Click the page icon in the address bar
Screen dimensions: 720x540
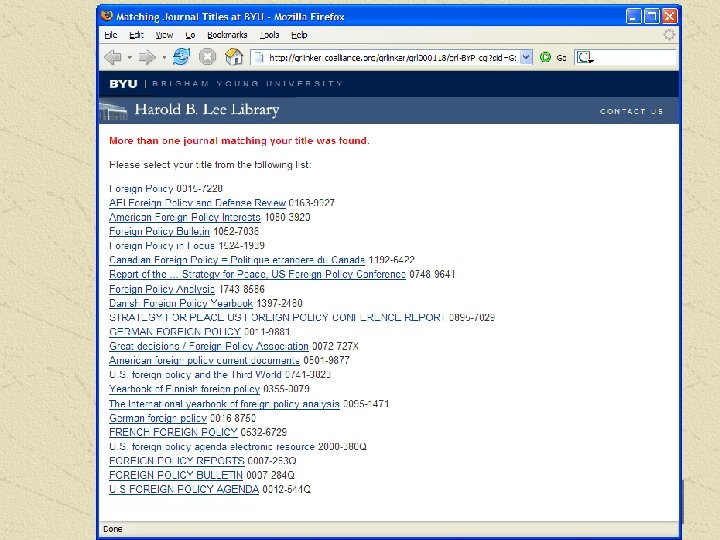coord(259,57)
